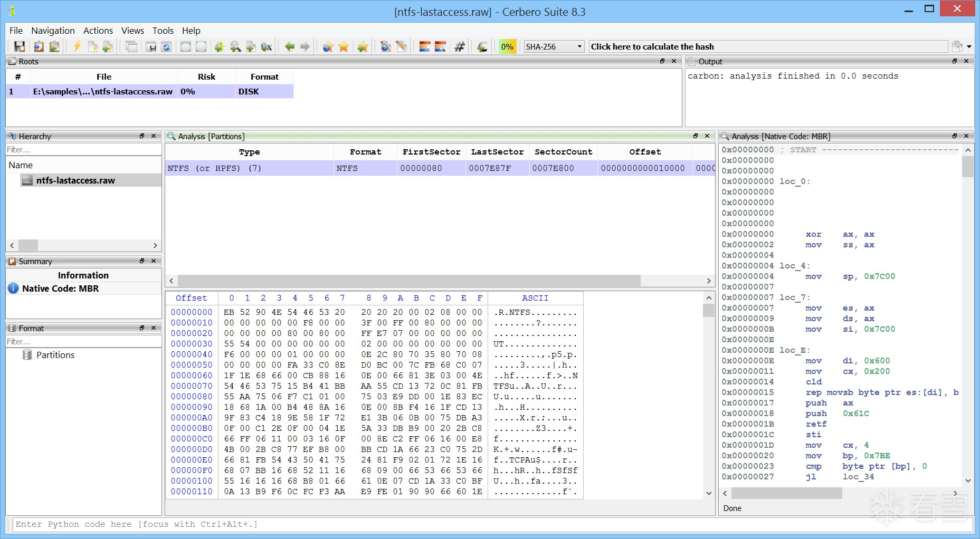Click the window with floppy disk icon
Viewport: 980px width, 539px height.
click(x=151, y=46)
